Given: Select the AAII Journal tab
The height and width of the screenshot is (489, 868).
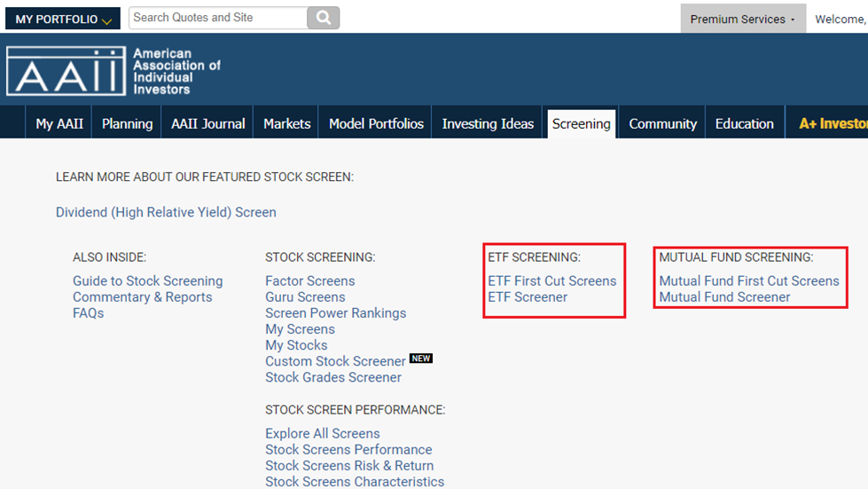Looking at the screenshot, I should [208, 123].
